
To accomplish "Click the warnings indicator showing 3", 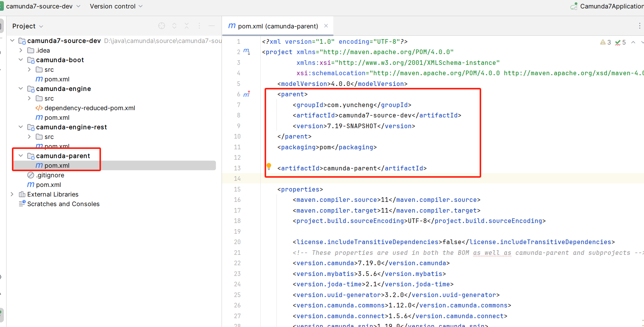I will [x=606, y=42].
